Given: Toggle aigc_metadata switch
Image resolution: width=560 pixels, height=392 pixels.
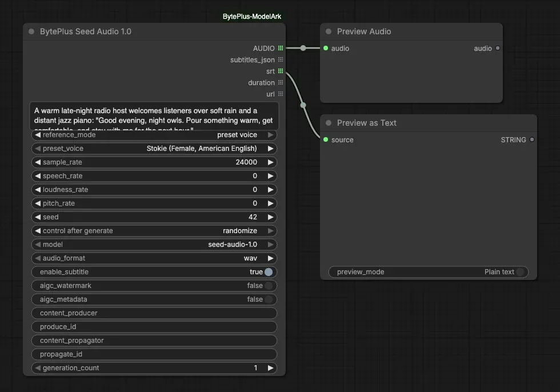Looking at the screenshot, I should tap(269, 299).
